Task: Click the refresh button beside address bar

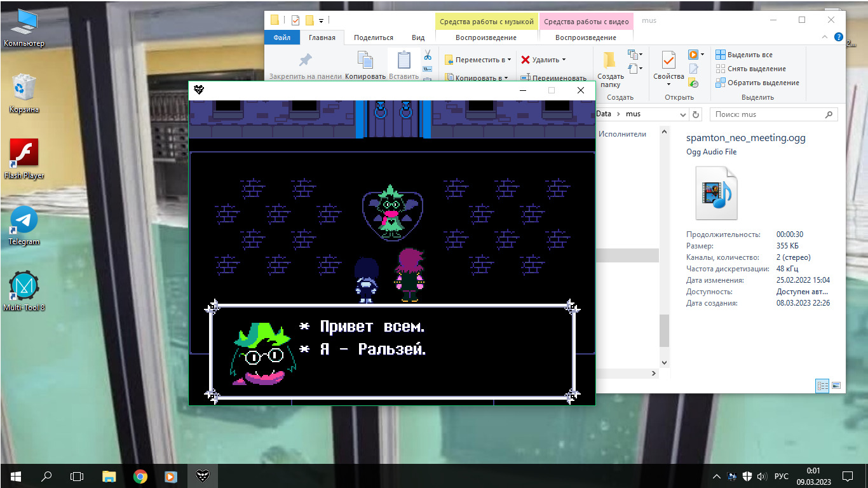Action: (x=696, y=114)
